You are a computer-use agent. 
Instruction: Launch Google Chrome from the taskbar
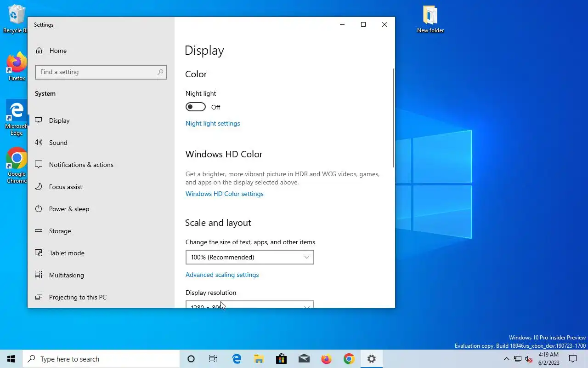coord(349,359)
